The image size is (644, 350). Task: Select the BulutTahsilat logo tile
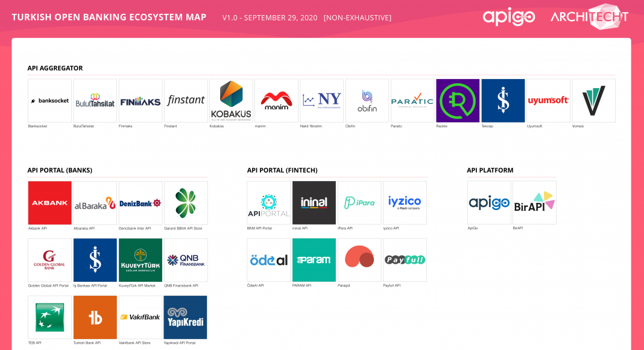tap(95, 101)
